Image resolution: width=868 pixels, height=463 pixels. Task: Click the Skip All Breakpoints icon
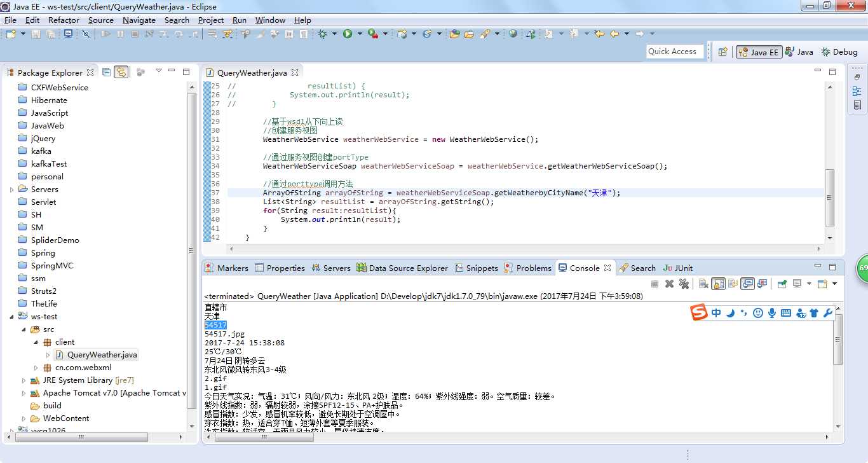[86, 34]
